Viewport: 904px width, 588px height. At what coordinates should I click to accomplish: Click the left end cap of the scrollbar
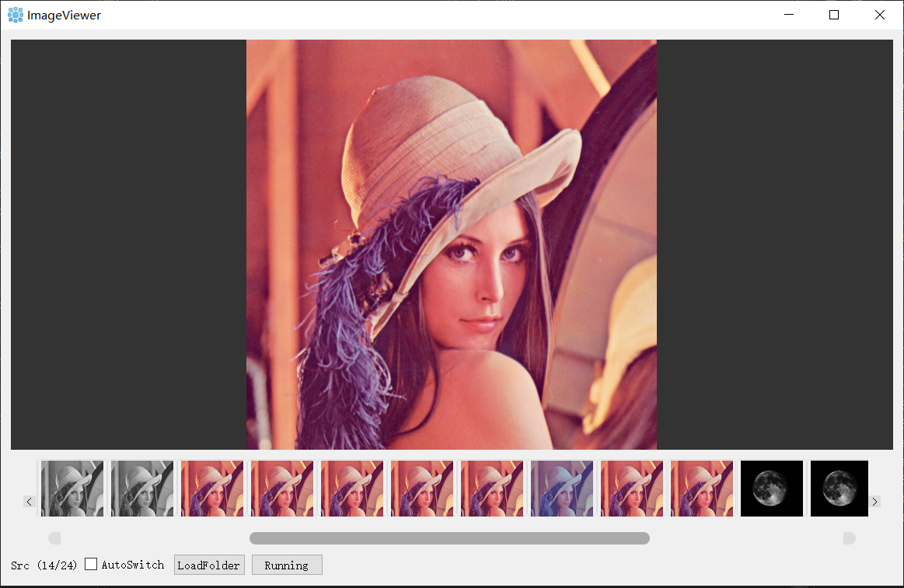coord(54,538)
